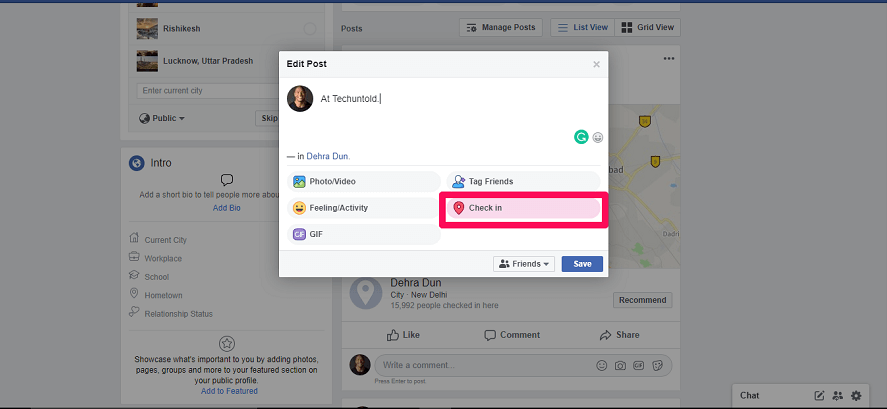Click the Recommend button
This screenshot has width=887, height=409.
(x=643, y=300)
